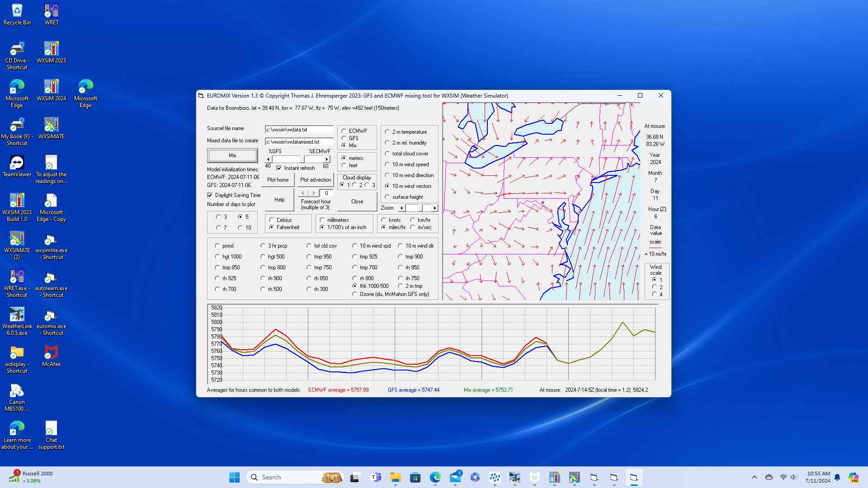
Task: Select surface height map display
Action: tap(387, 197)
